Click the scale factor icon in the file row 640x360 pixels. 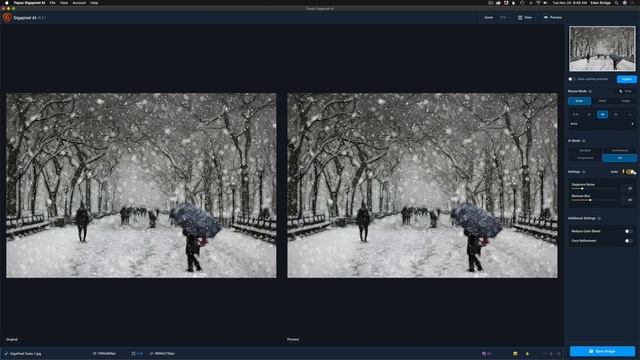tap(133, 353)
